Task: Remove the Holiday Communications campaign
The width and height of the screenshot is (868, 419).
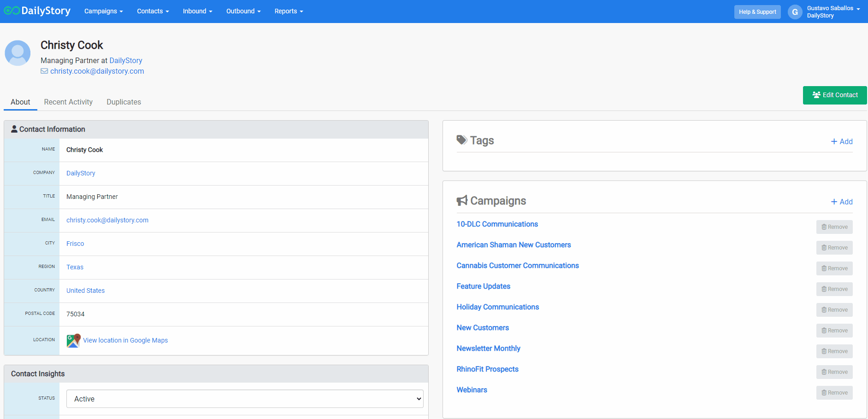Action: click(834, 310)
